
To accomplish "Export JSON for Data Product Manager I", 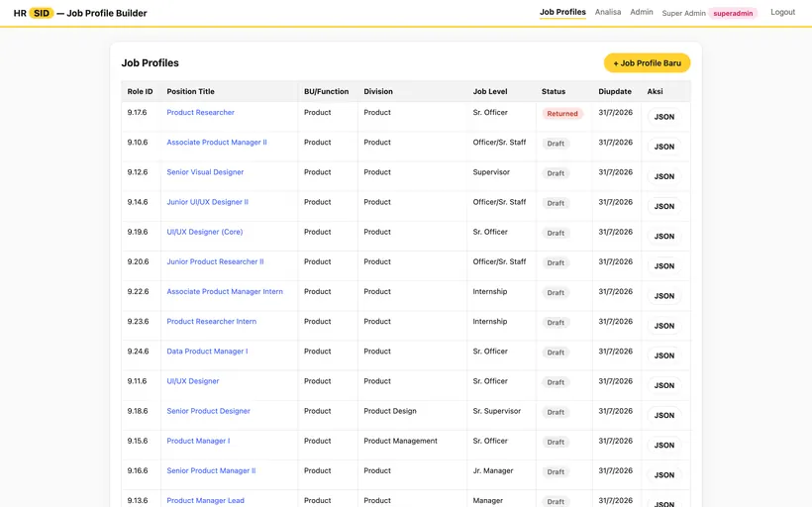I will (x=663, y=355).
